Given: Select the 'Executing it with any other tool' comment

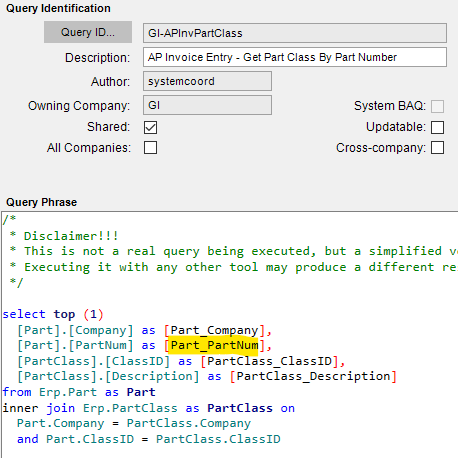Looking at the screenshot, I should 233,267.
